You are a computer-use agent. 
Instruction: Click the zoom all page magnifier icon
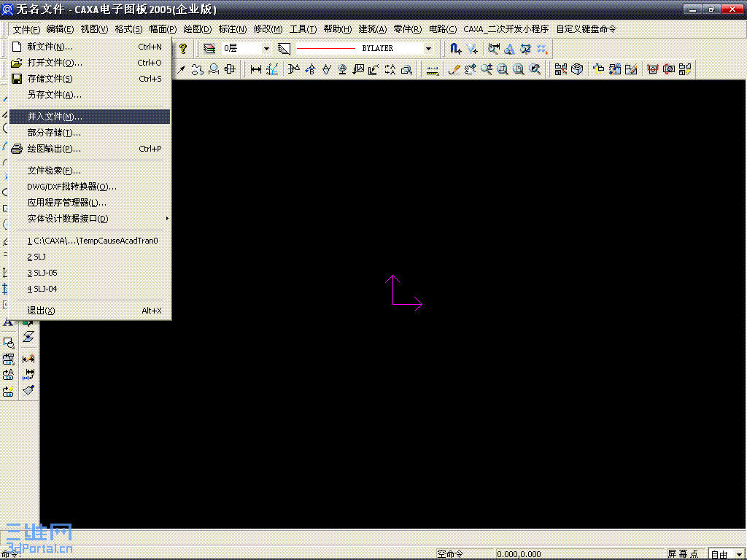(519, 69)
